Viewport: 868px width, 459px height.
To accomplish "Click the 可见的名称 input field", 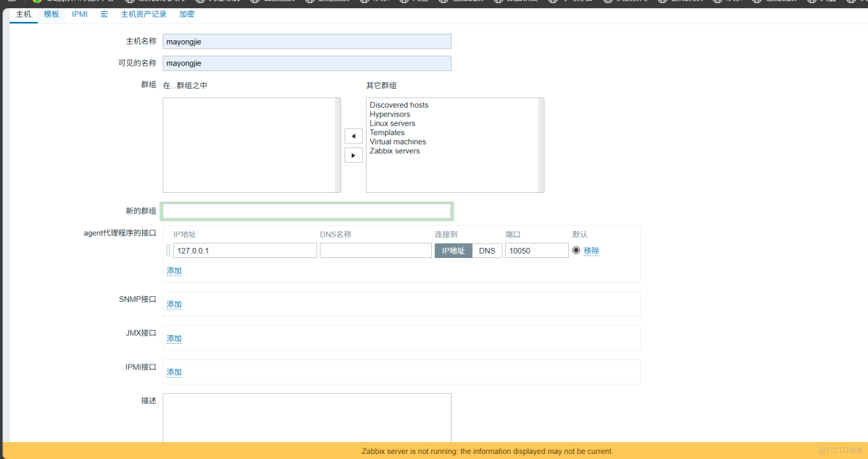I will (306, 63).
